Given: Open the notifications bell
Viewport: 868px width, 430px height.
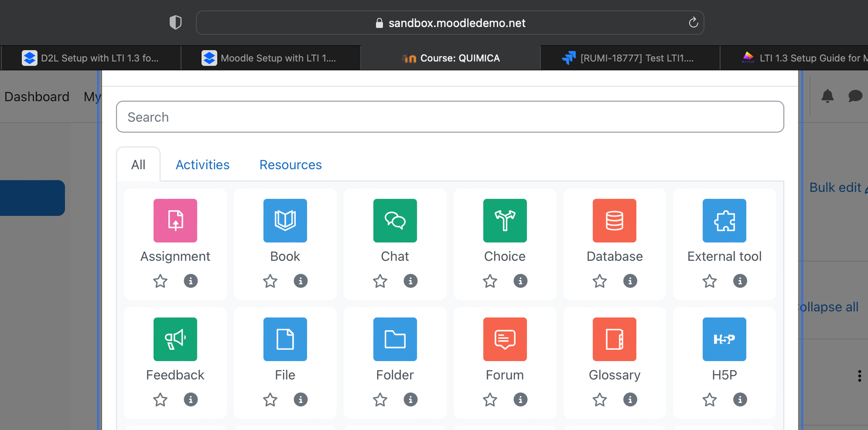Looking at the screenshot, I should 827,96.
